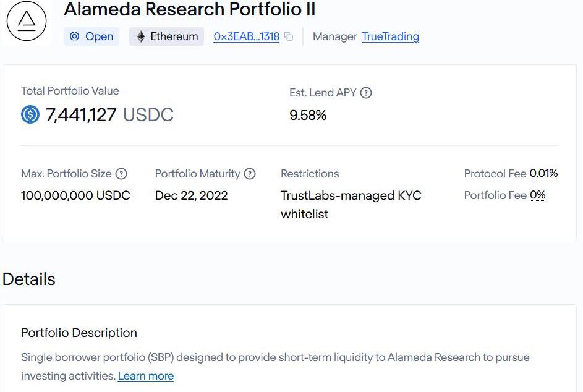Image resolution: width=583 pixels, height=392 pixels.
Task: Click the Alameda Research Portfolio II title
Action: [190, 10]
